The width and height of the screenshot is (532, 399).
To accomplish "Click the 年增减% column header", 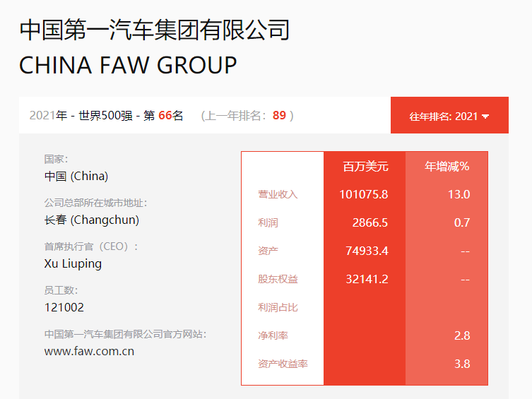I will pos(447,167).
